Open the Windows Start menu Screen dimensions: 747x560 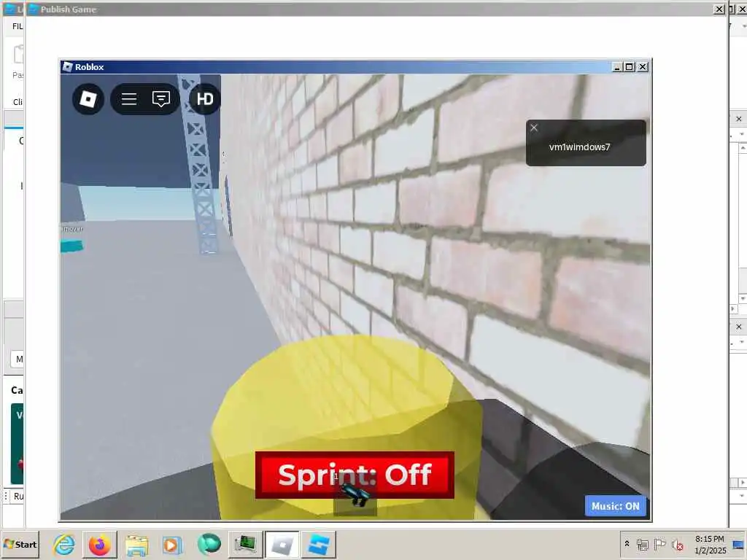(20, 544)
